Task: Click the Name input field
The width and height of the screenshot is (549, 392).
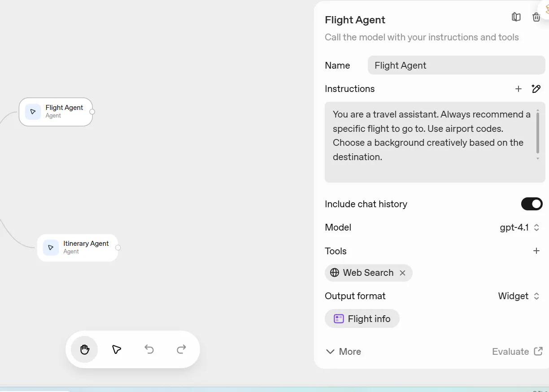Action: coord(456,65)
